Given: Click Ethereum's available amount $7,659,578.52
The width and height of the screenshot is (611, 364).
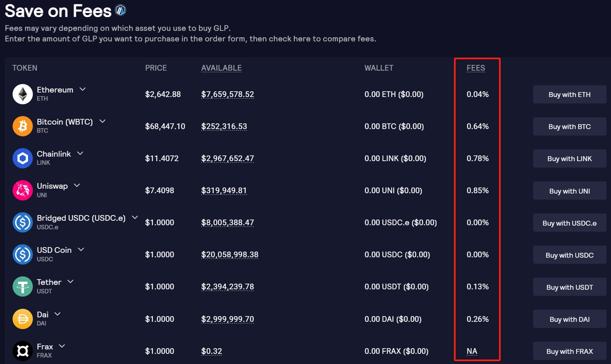Looking at the screenshot, I should click(x=227, y=94).
